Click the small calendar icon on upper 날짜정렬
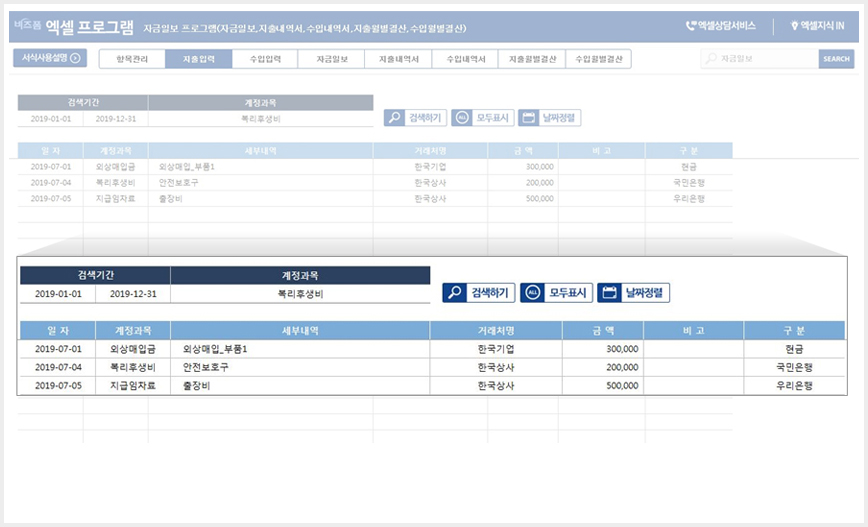Screen dimensions: 868x527 (529, 117)
